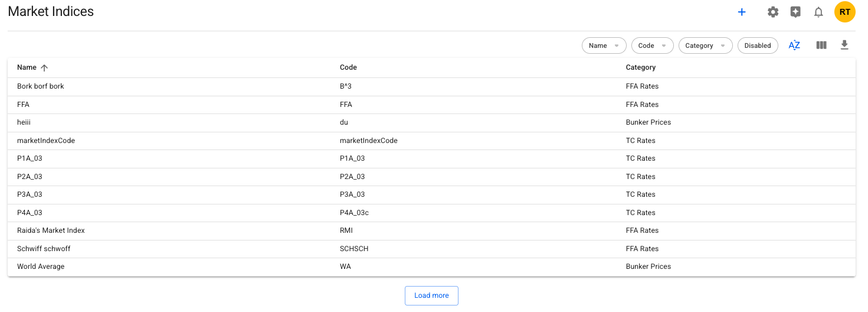868x312 pixels.
Task: Click the starred feedback icon
Action: [795, 12]
